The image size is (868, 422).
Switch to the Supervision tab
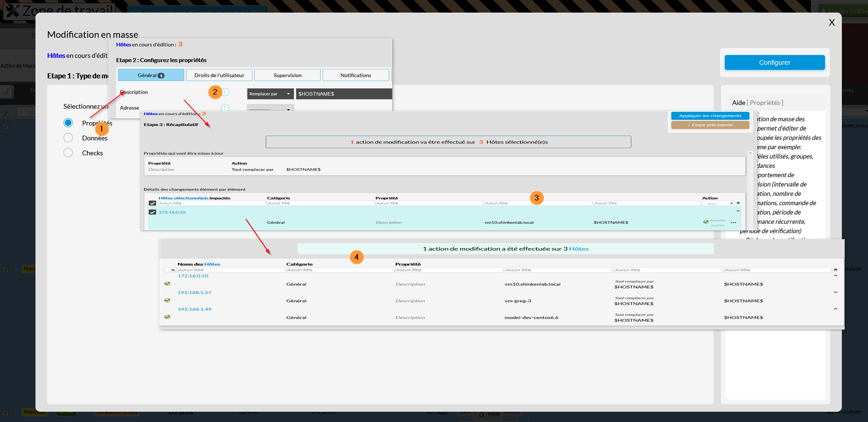point(287,75)
